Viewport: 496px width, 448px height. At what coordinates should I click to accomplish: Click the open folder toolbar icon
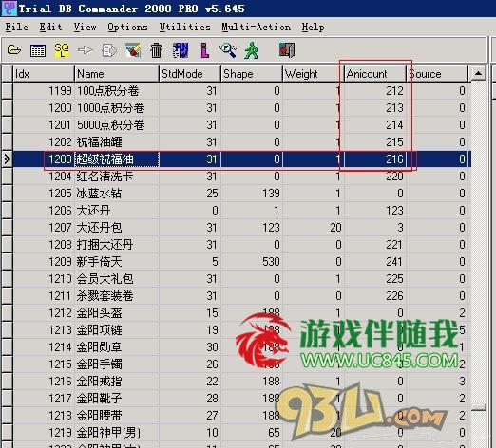click(14, 50)
